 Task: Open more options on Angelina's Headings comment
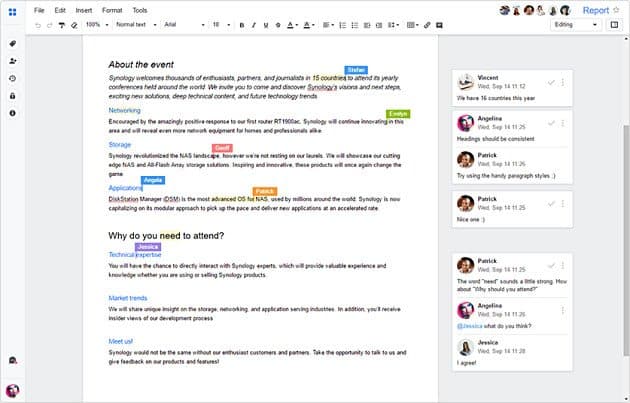click(562, 123)
